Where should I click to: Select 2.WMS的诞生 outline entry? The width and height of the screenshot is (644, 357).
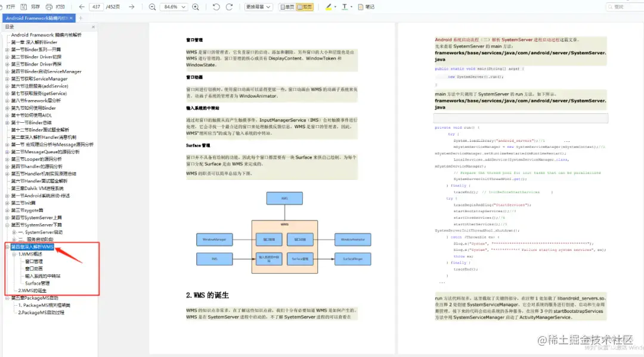(x=32, y=291)
